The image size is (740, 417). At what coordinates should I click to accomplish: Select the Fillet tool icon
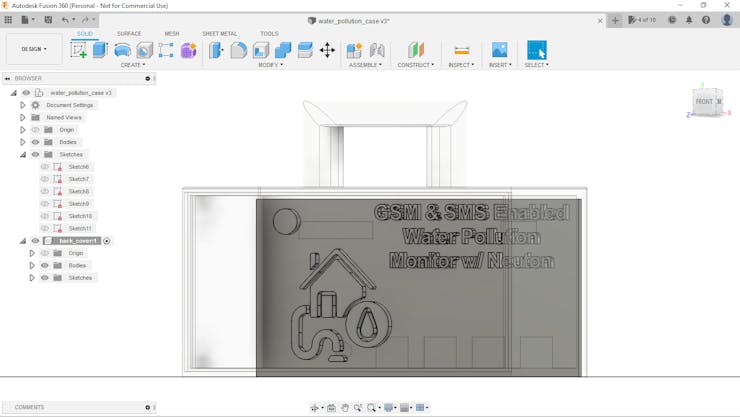tap(238, 50)
